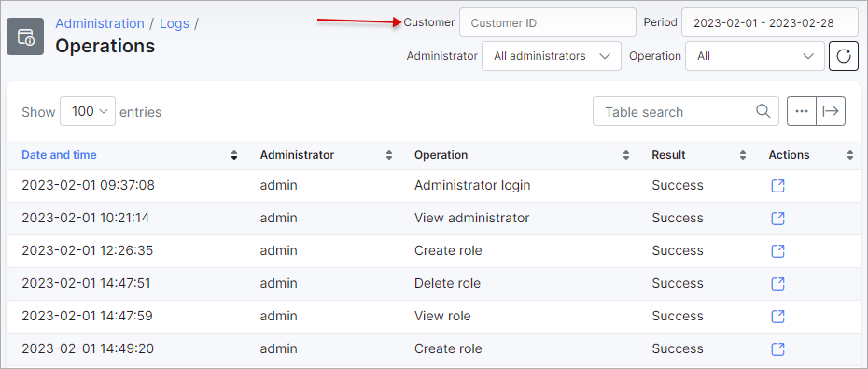Click the refresh button beside Operation filter
This screenshot has height=369, width=868.
843,56
